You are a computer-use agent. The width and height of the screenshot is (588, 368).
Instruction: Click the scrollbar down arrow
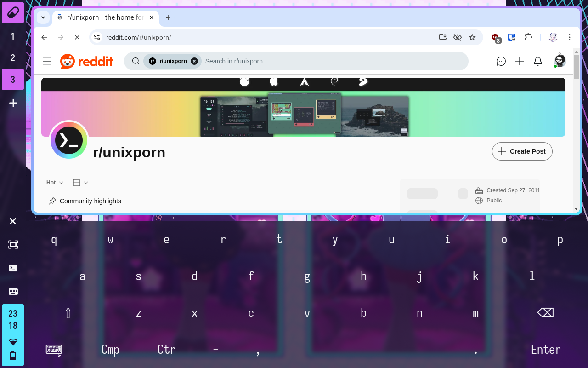pyautogui.click(x=576, y=209)
